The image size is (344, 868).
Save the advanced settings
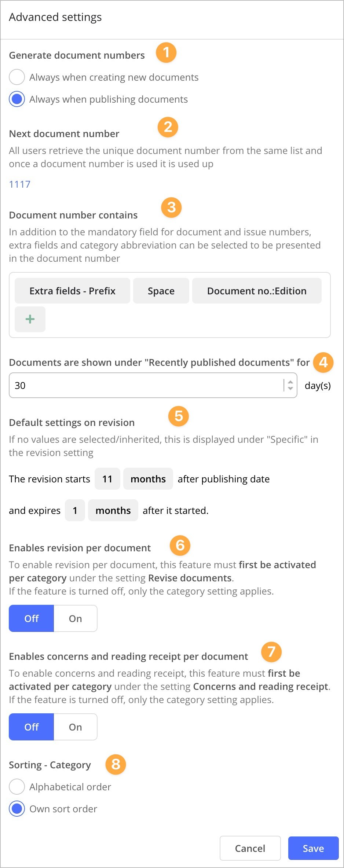click(x=313, y=848)
